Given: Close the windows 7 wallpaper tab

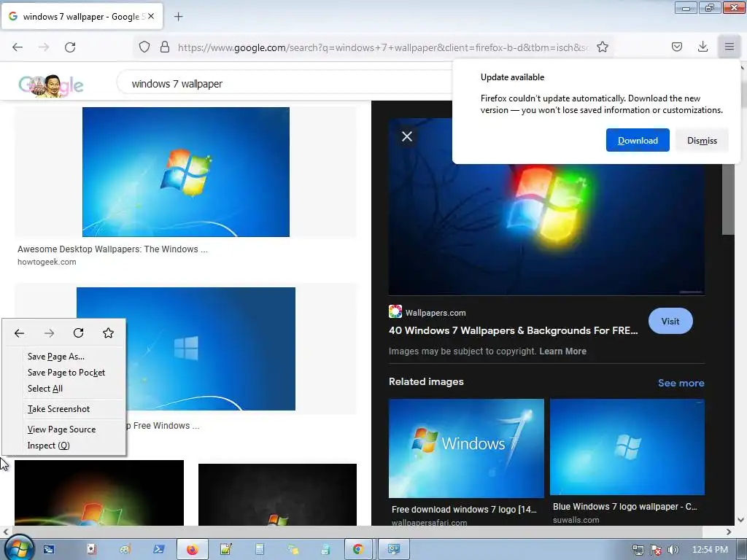Looking at the screenshot, I should click(x=151, y=16).
